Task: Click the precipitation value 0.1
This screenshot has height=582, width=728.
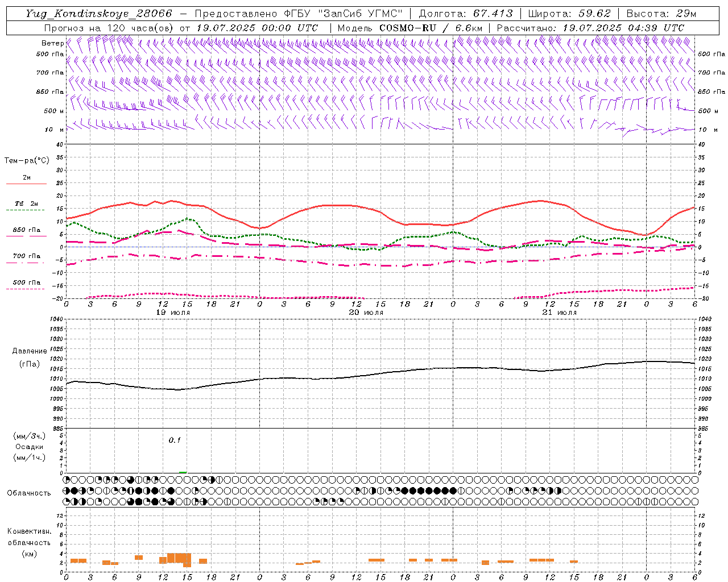Action: tap(175, 440)
